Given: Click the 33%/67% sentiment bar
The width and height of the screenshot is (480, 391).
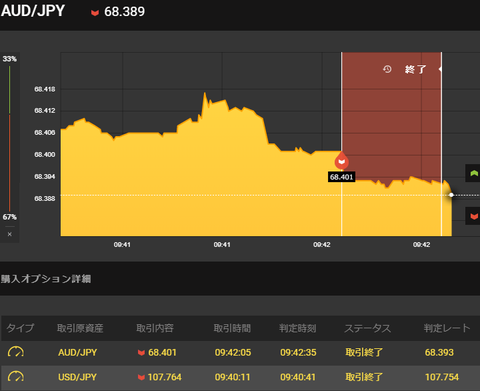Looking at the screenshot, I should tap(10, 138).
